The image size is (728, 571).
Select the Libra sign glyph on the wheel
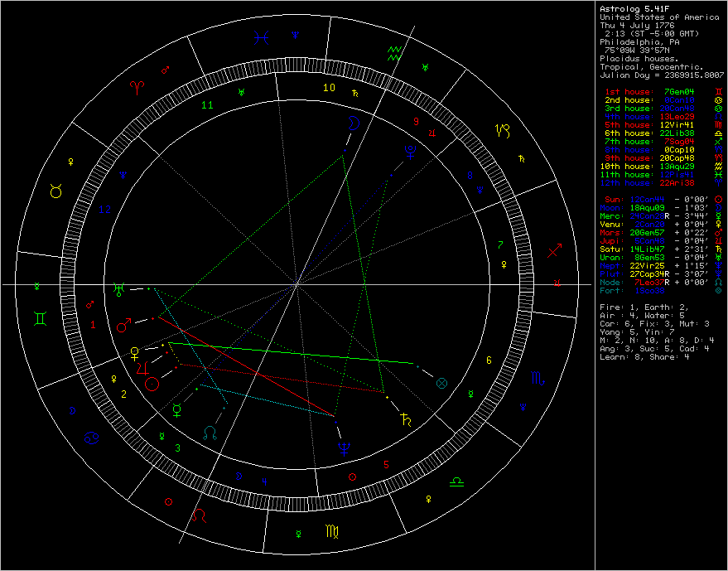tap(456, 481)
